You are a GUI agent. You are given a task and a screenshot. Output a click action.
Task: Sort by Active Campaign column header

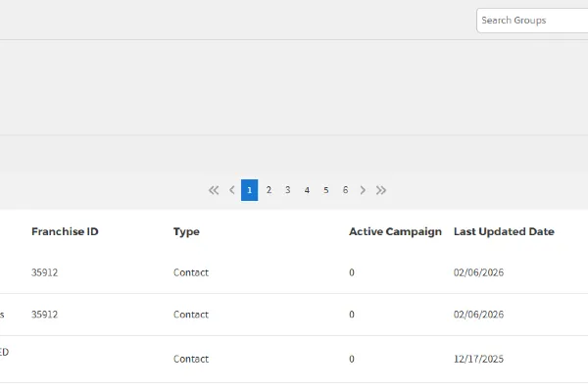coord(395,232)
